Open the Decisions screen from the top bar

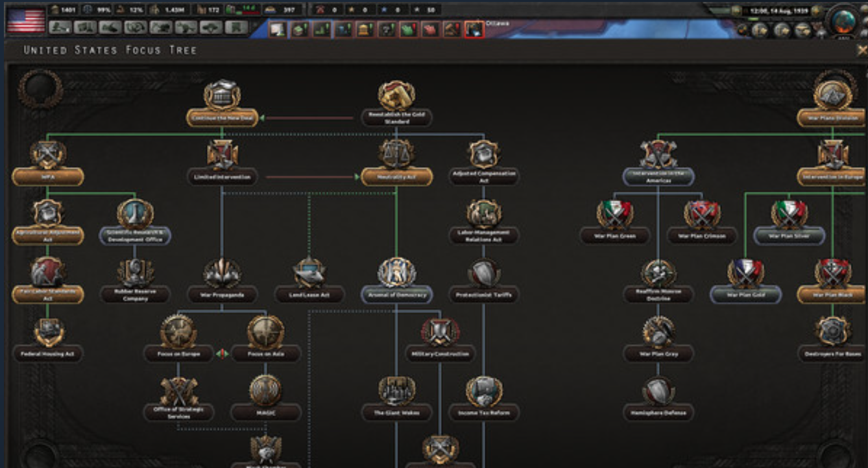[x=60, y=28]
